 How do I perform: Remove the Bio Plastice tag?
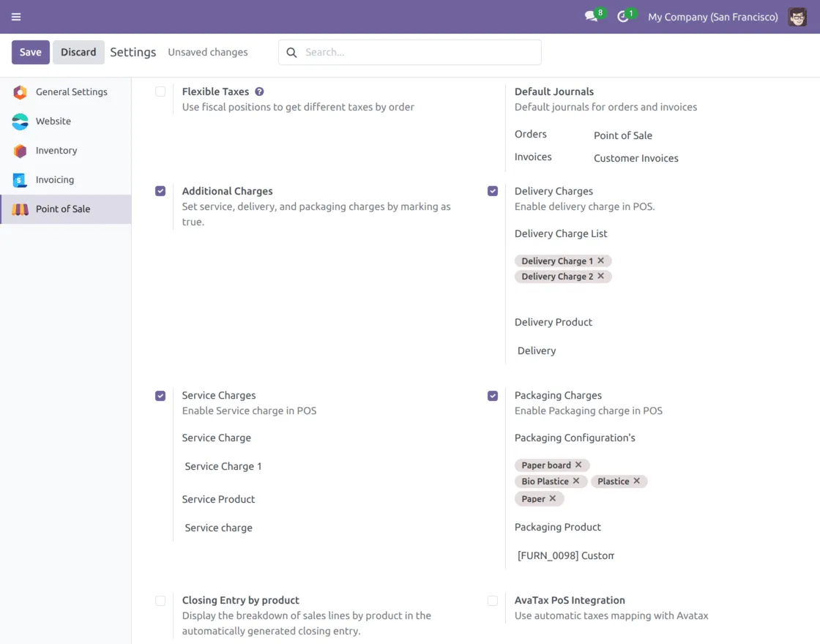(576, 481)
